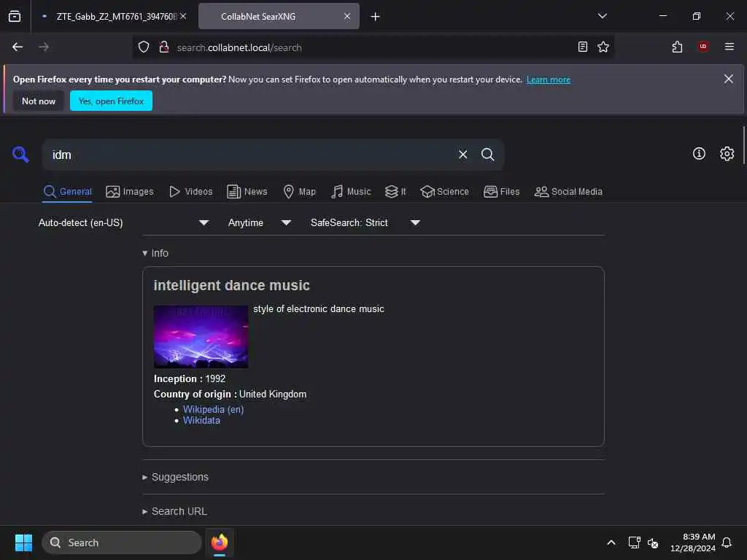Switch to the Files category

pos(502,192)
